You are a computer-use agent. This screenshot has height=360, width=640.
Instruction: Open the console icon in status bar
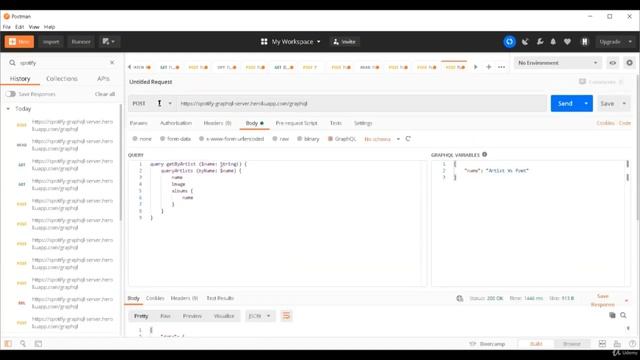(38, 344)
